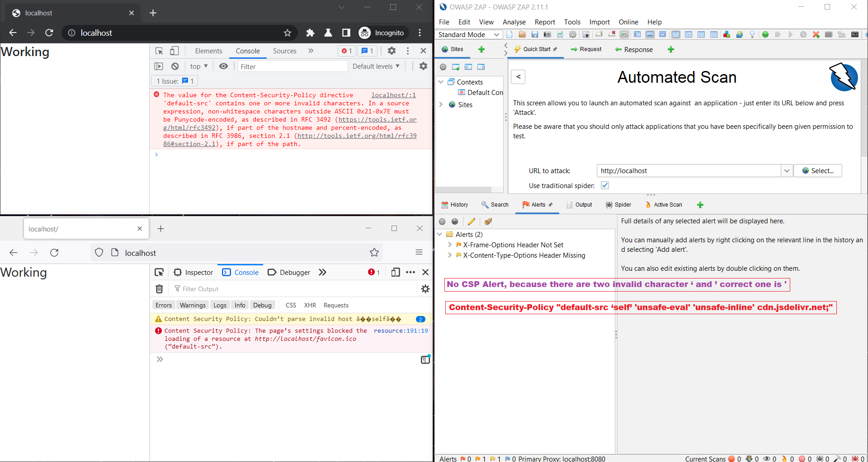Screen dimensions: 868x462
Task: Click ZAP light bulb icon in toolbar
Action: pyautogui.click(x=752, y=34)
